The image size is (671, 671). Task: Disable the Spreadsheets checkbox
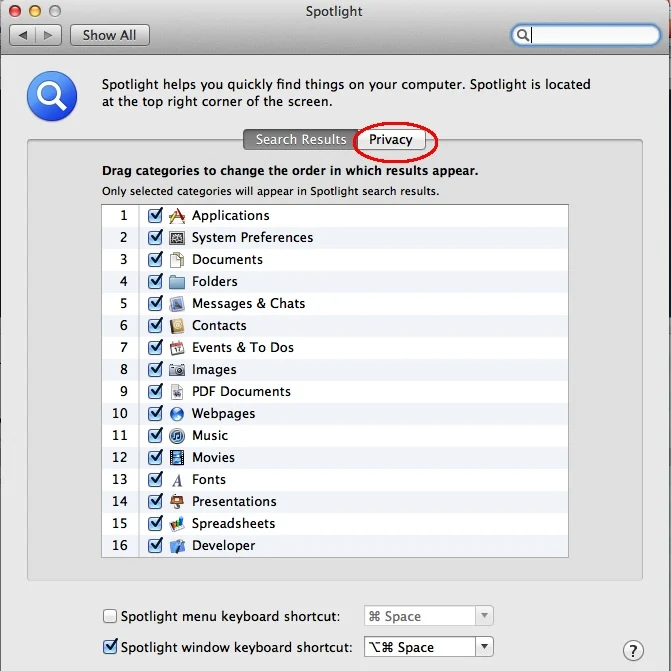point(155,523)
